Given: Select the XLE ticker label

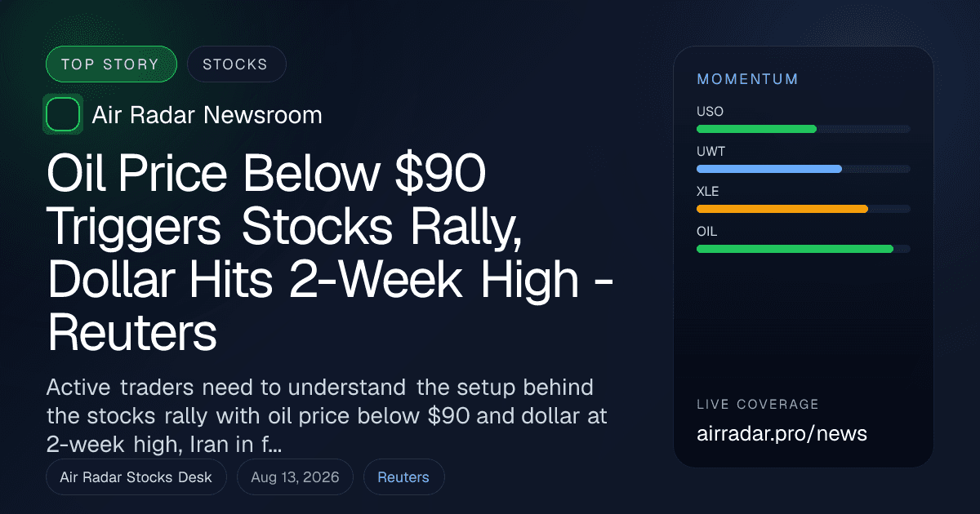Looking at the screenshot, I should tap(708, 192).
